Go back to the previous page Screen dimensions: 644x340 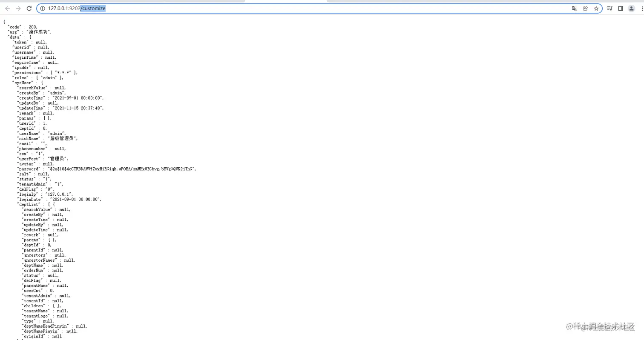click(7, 9)
